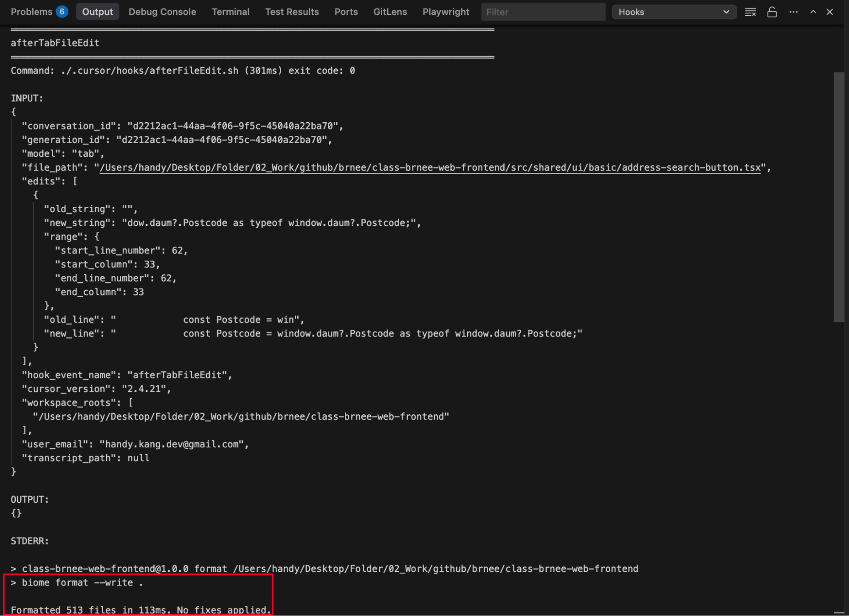Close the bottom panel with X icon
This screenshot has width=849, height=616.
(829, 12)
